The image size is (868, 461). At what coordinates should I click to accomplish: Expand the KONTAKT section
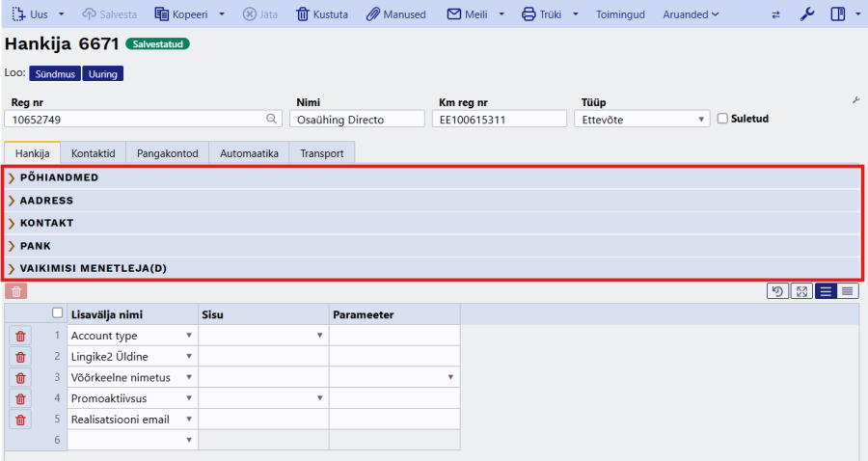pos(432,223)
